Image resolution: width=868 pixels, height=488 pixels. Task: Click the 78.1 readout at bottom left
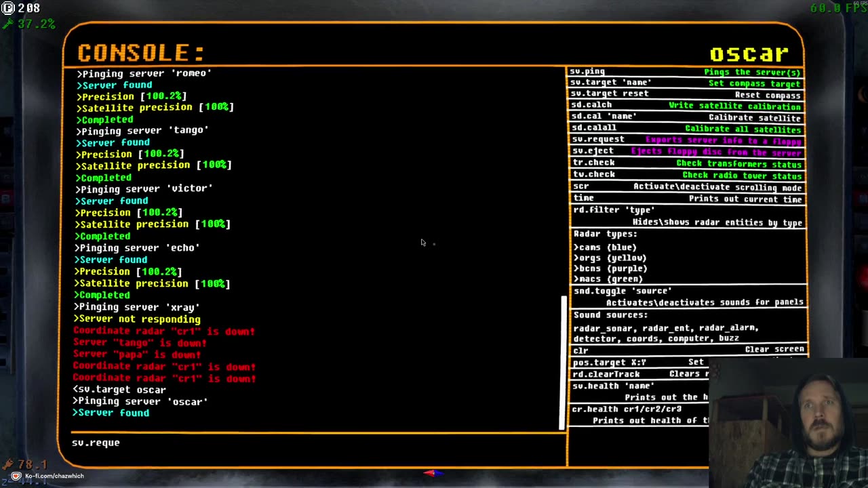[x=26, y=465]
